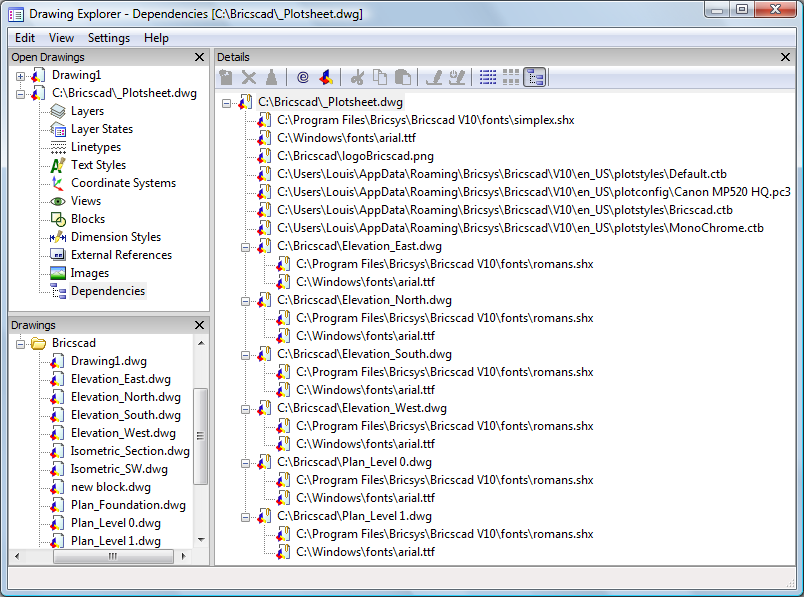Open the View menu

click(61, 38)
